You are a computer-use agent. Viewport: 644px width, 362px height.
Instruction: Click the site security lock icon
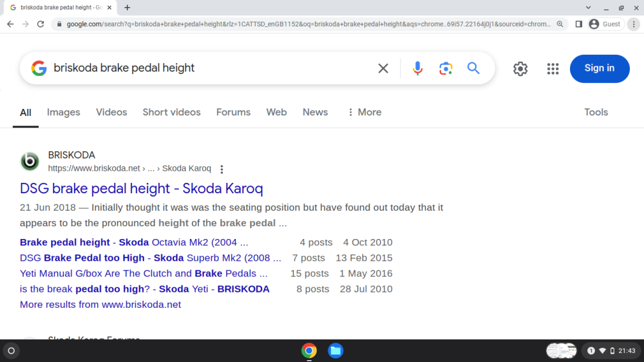pos(59,24)
